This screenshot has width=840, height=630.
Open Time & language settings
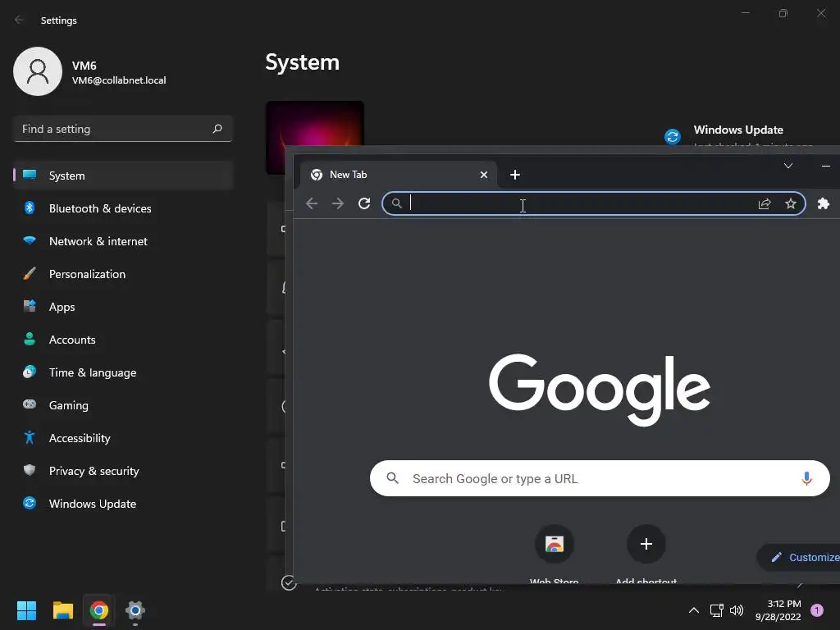pos(124,372)
